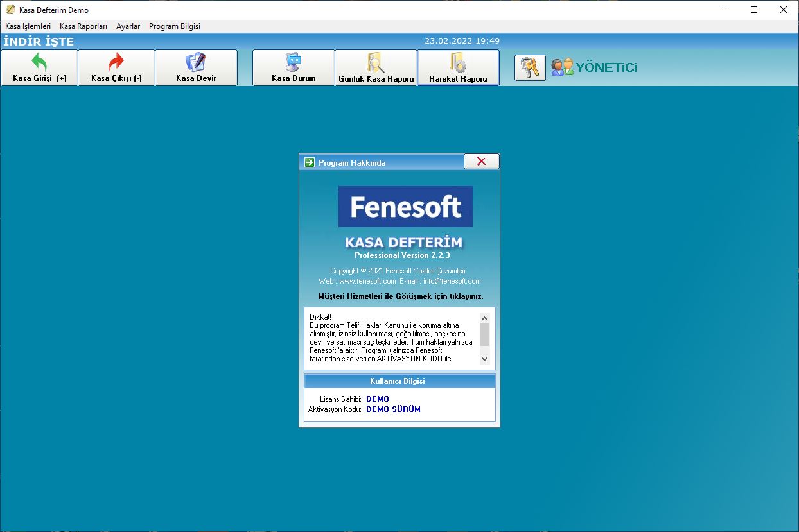Click the Fenesoft logo banner

405,207
